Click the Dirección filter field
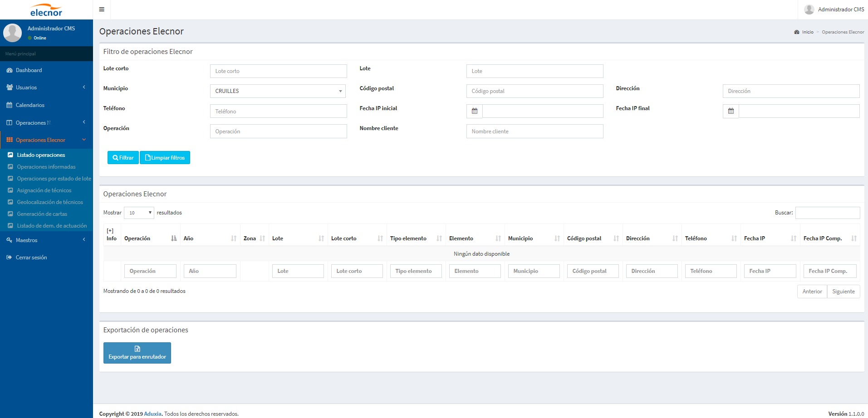This screenshot has height=418, width=868. pyautogui.click(x=791, y=91)
